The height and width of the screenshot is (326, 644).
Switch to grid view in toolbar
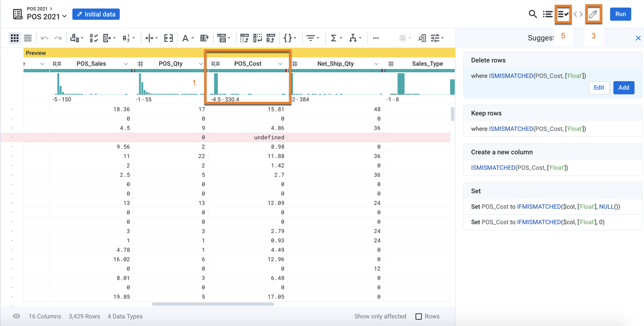(15, 38)
